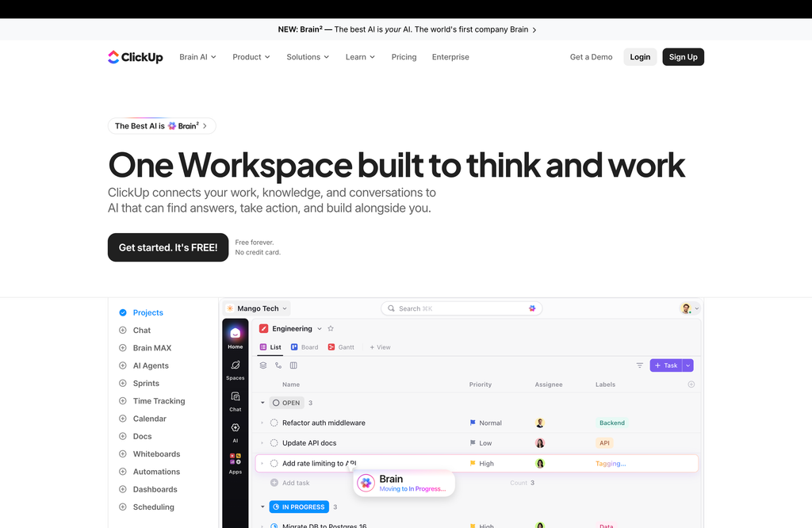Click the purple + Task button
This screenshot has height=528, width=812.
(x=666, y=365)
